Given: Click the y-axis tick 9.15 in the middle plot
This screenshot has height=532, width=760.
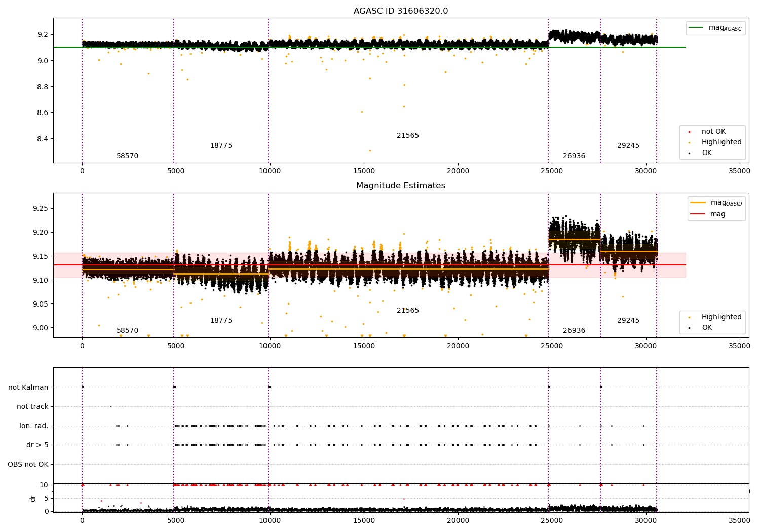Looking at the screenshot, I should click(x=41, y=256).
